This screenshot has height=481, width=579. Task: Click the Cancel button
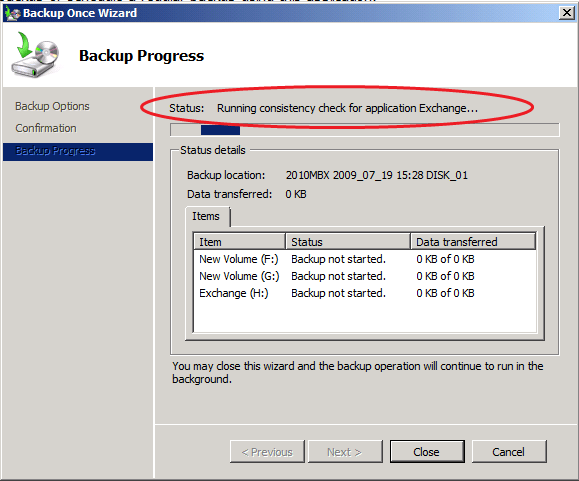(x=509, y=451)
